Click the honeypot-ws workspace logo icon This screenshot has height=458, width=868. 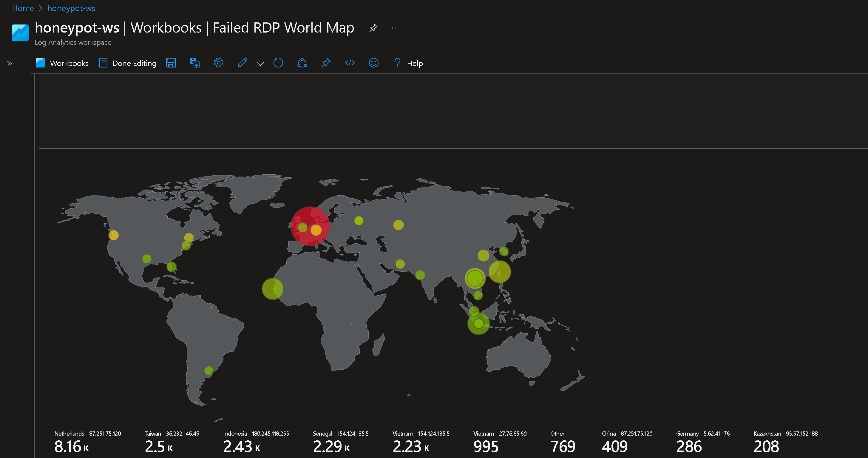click(20, 33)
